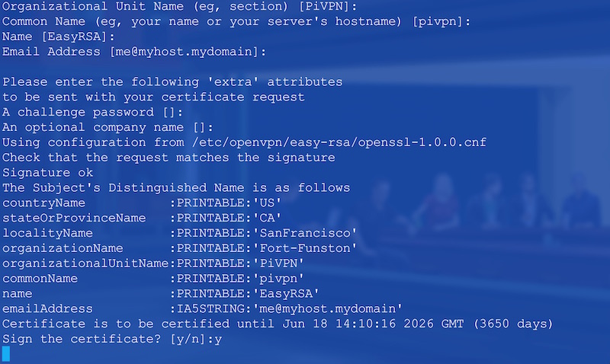The image size is (610, 364).
Task: Click the 'Organizational Unit Name' prompt line
Action: click(x=180, y=6)
